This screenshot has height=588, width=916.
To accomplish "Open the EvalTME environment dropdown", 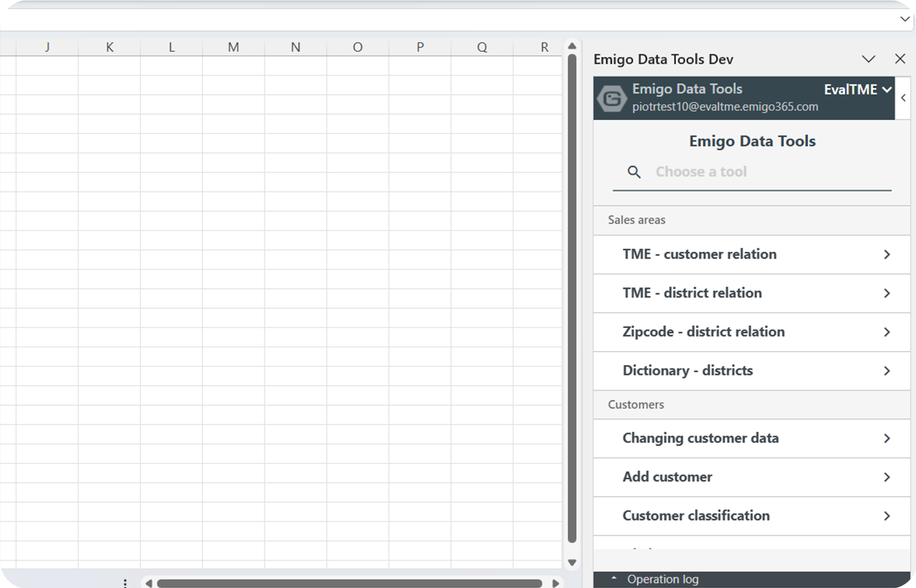I will (x=858, y=90).
